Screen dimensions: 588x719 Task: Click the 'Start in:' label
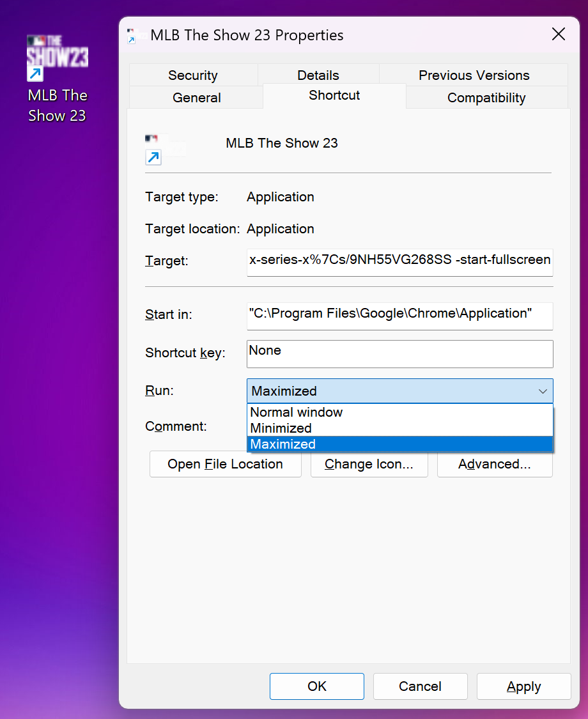168,314
